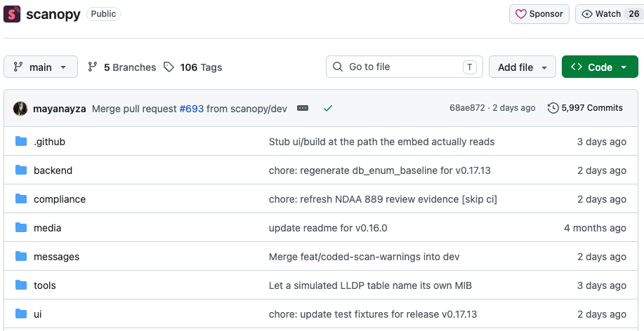
Task: Open 'regenerate db_enum_baseline for v0.17.13' commit
Action: pyautogui.click(x=379, y=170)
